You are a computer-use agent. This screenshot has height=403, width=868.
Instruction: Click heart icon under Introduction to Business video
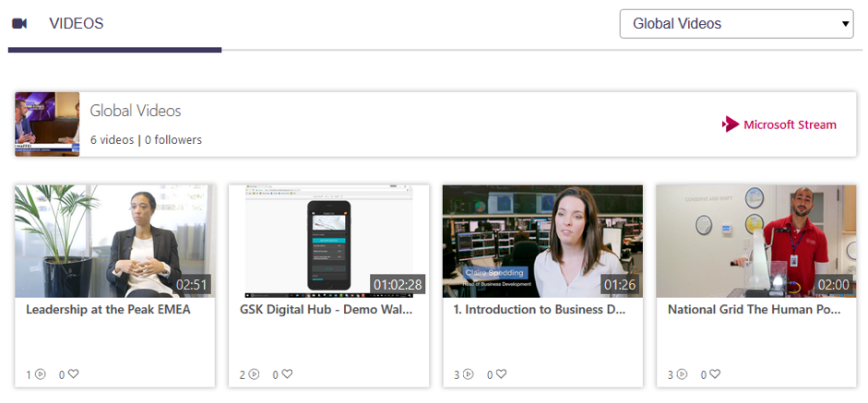tap(501, 374)
